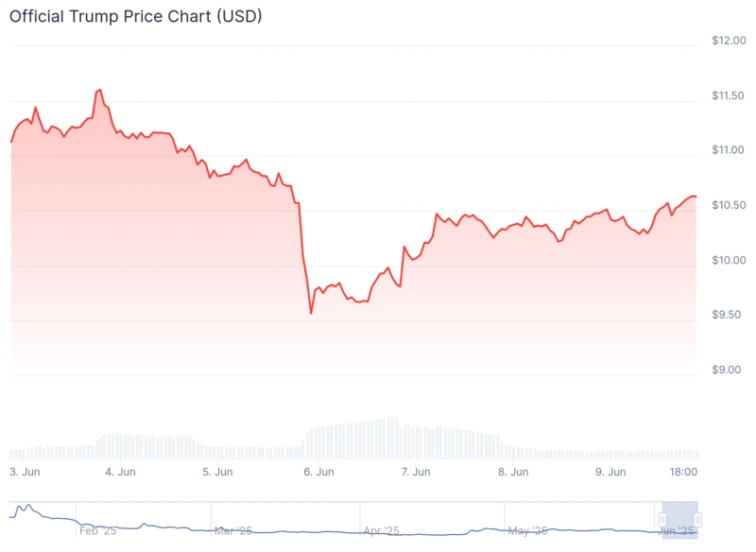Click the 3. Jun x-axis label

(x=24, y=472)
